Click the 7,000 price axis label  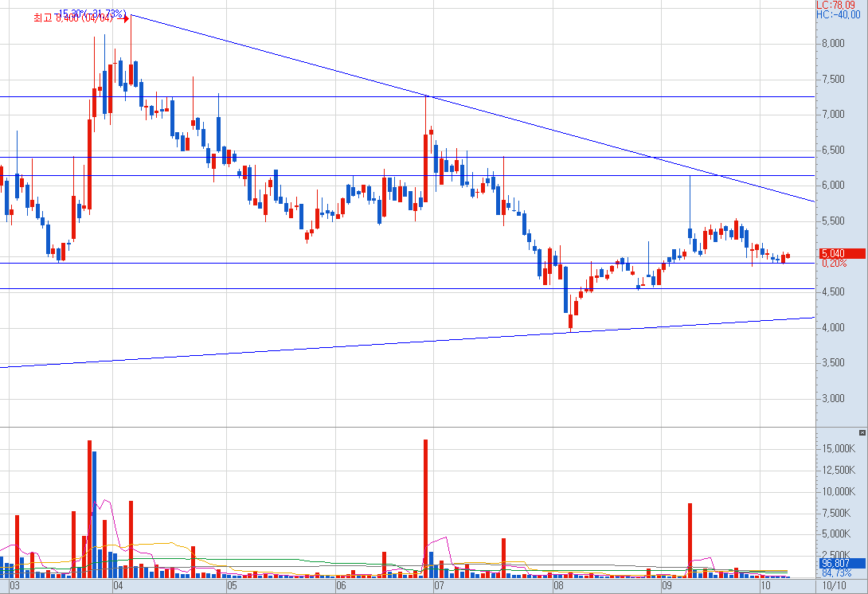(x=833, y=115)
